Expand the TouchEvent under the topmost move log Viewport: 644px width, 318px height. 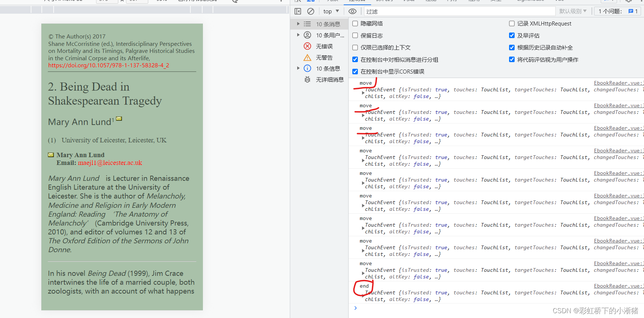(363, 93)
